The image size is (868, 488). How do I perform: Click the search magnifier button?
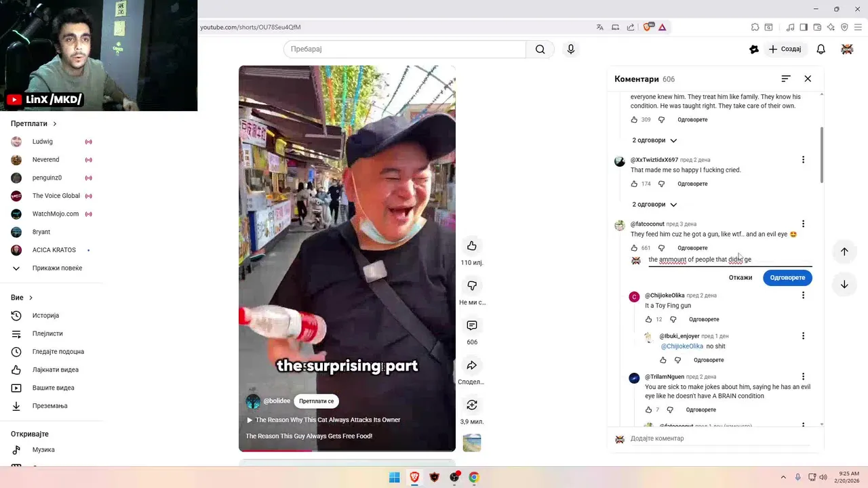pyautogui.click(x=540, y=49)
